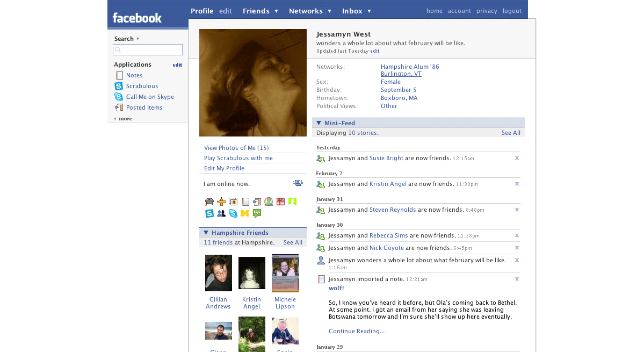Viewport: 644px width, 352px height.
Task: Open the wolf! note title
Action: (x=336, y=289)
